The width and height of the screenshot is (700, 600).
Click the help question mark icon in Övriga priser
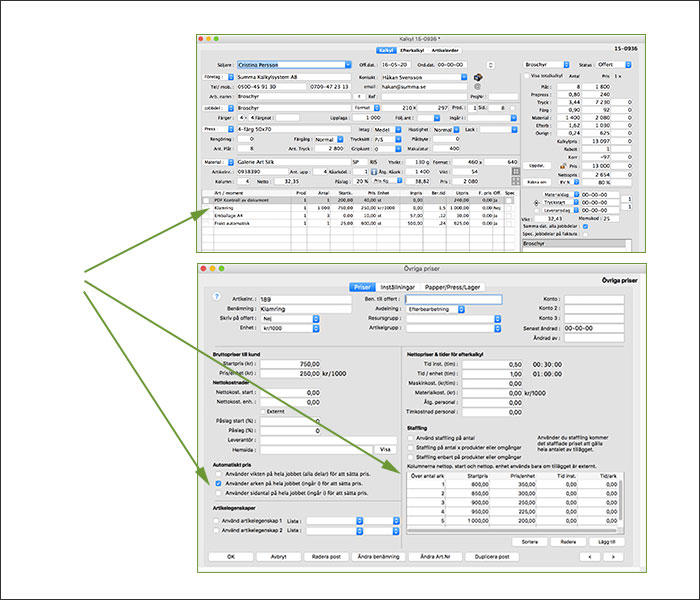click(217, 296)
